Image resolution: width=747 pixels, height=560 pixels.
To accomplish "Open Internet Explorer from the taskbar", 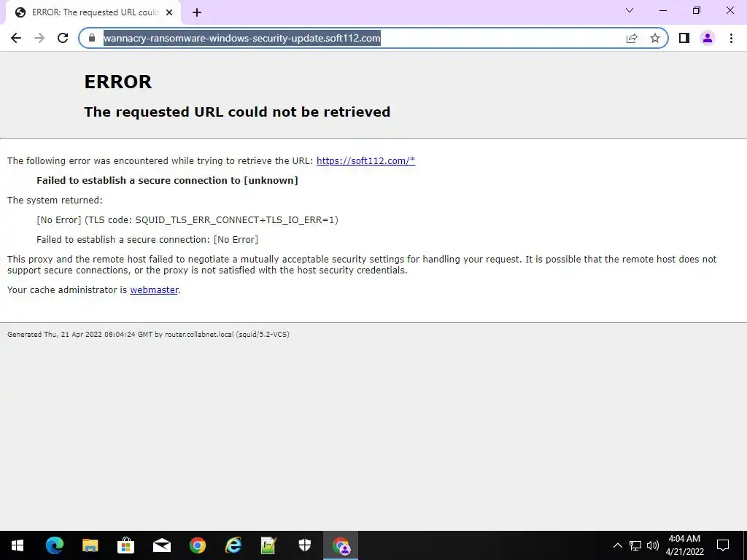I will [233, 545].
